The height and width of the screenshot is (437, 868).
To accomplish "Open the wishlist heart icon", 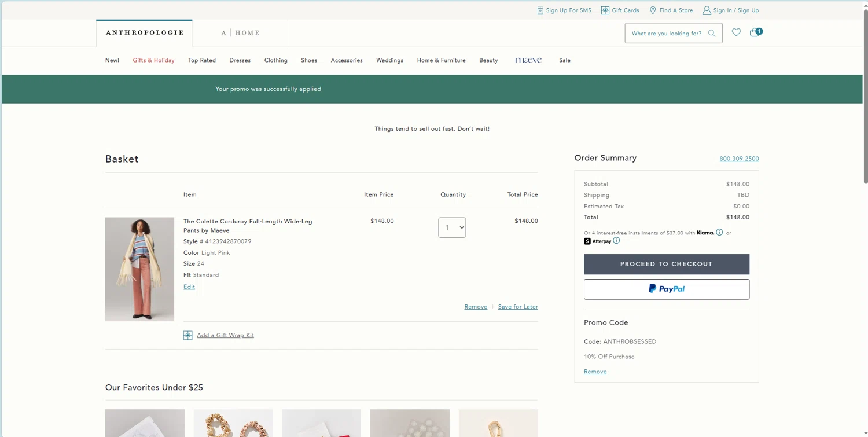I will [736, 32].
